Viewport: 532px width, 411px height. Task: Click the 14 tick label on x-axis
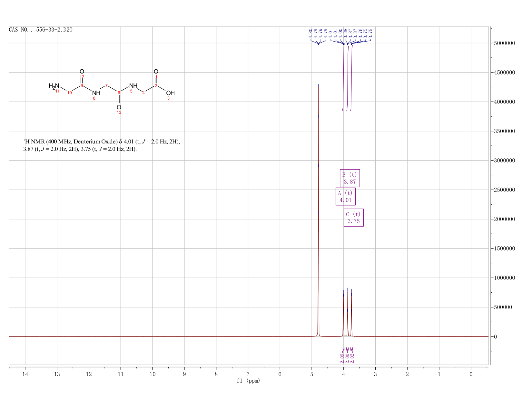(x=25, y=374)
